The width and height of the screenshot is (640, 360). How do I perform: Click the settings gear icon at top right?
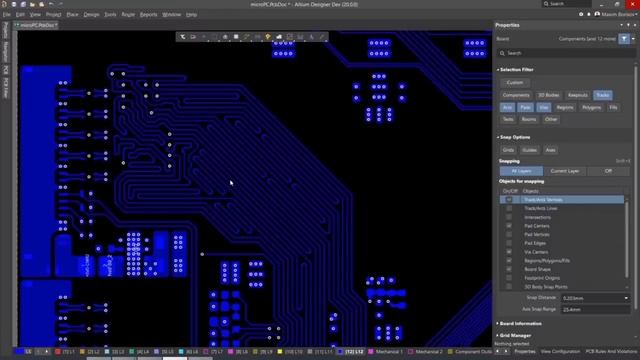(x=581, y=14)
